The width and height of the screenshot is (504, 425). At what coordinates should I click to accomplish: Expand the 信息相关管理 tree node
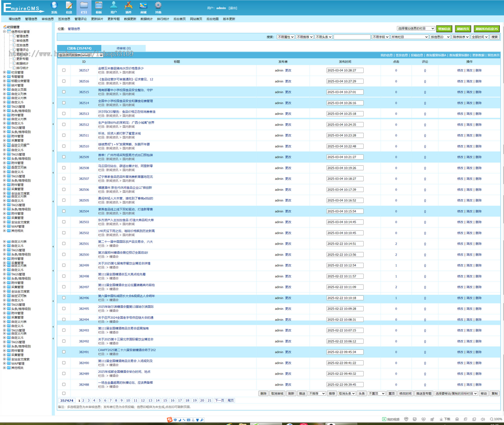click(x=5, y=32)
